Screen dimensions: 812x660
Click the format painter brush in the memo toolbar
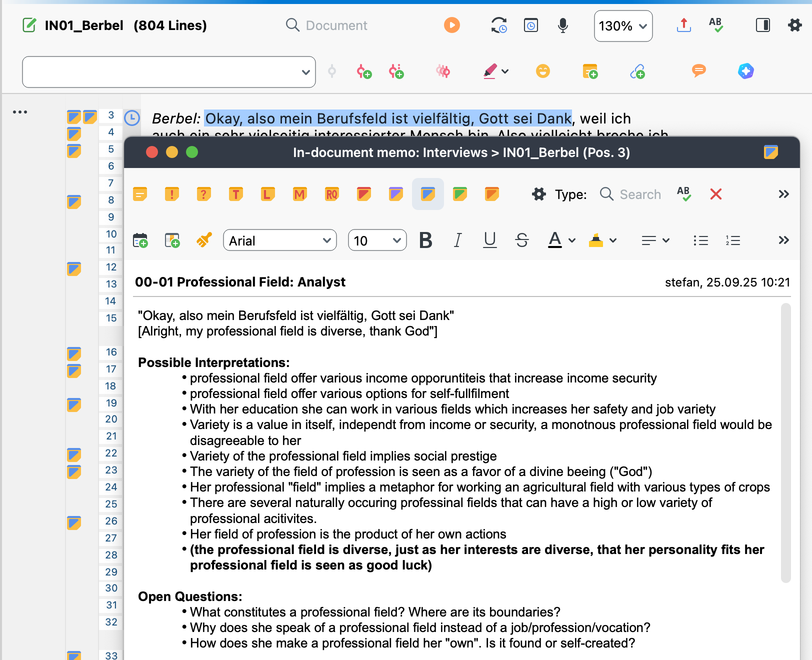[x=204, y=240]
